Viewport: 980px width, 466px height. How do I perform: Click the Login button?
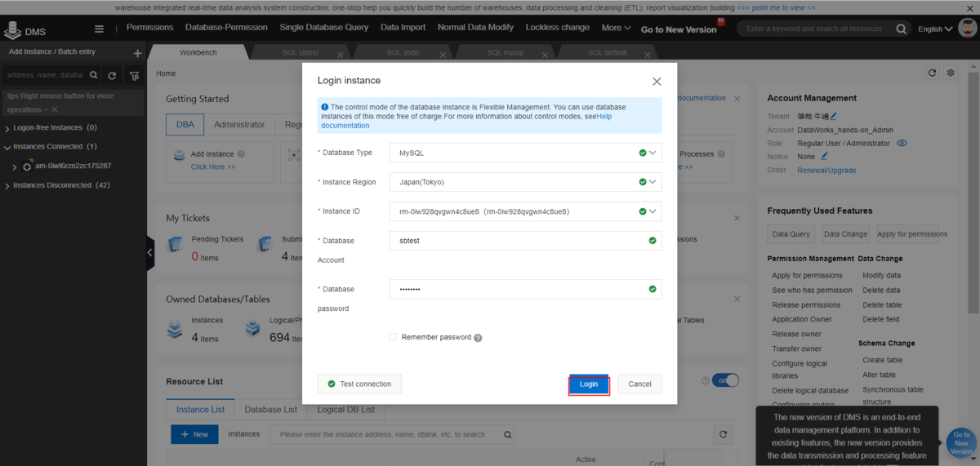click(x=589, y=384)
